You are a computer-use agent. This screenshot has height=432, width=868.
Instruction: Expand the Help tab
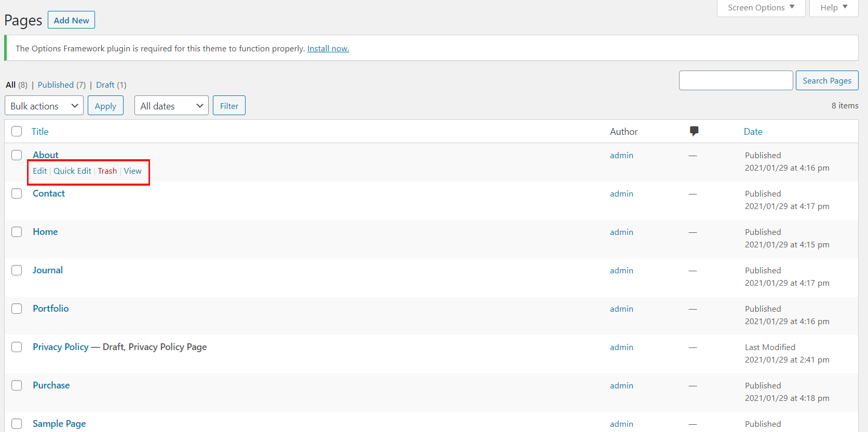point(834,8)
